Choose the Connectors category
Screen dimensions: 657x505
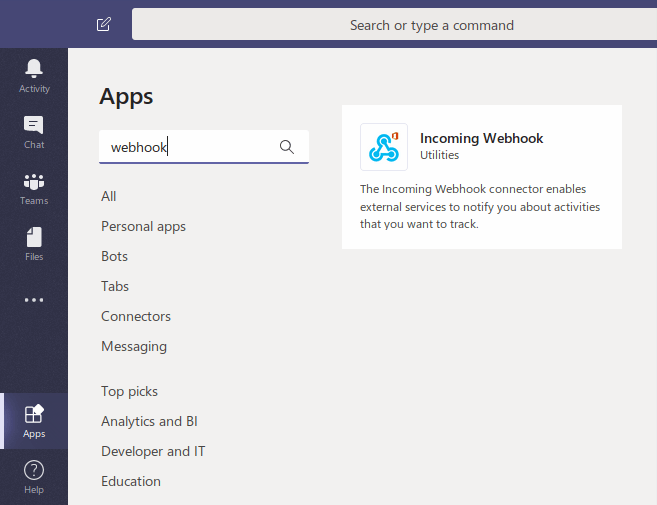point(136,316)
